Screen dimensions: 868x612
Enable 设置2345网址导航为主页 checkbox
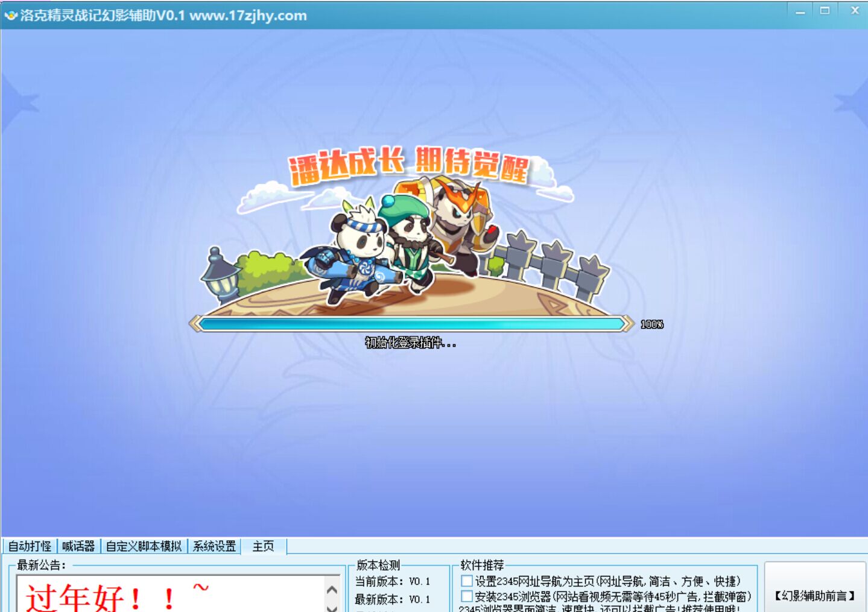[467, 581]
